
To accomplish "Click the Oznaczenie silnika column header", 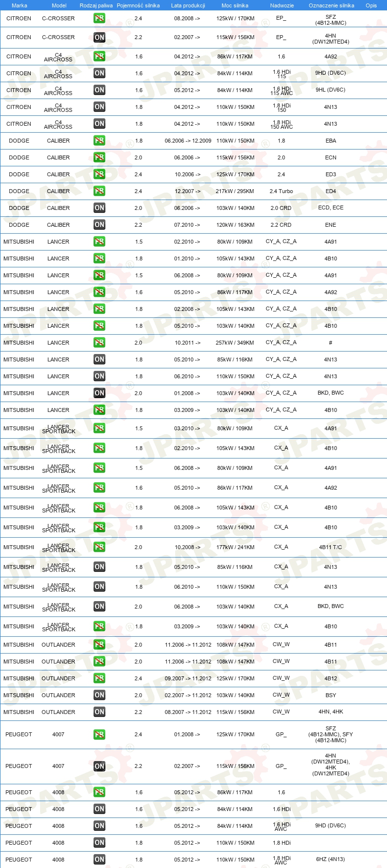I will 332,5.
